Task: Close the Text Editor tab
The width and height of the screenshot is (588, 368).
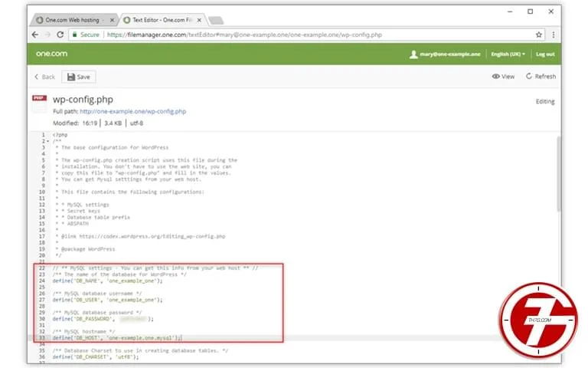Action: tap(199, 20)
